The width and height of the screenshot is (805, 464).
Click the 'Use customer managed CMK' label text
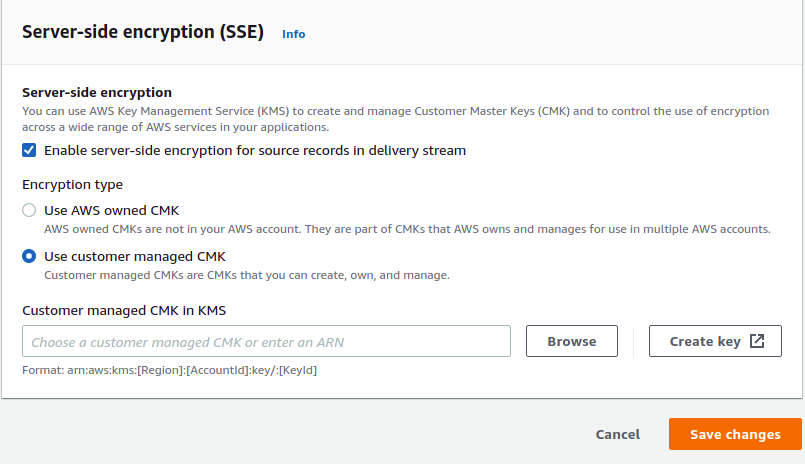(135, 256)
